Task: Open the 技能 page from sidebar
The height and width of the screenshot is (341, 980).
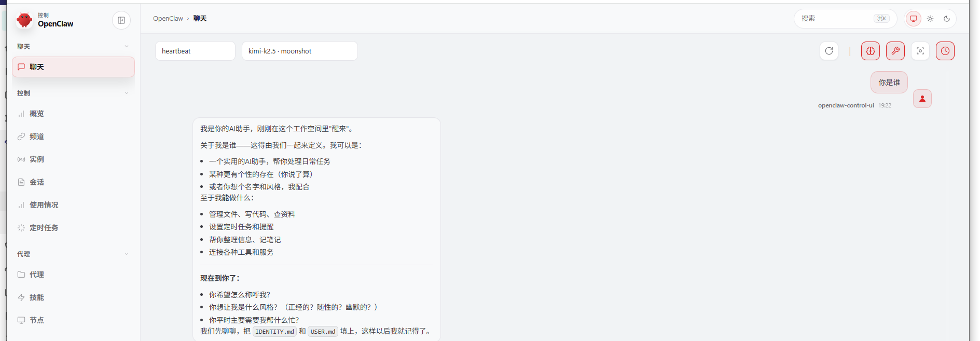Action: click(x=36, y=297)
